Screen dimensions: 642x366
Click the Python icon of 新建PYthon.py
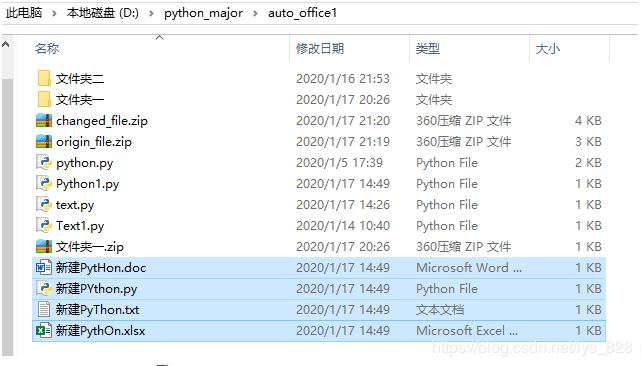[44, 289]
